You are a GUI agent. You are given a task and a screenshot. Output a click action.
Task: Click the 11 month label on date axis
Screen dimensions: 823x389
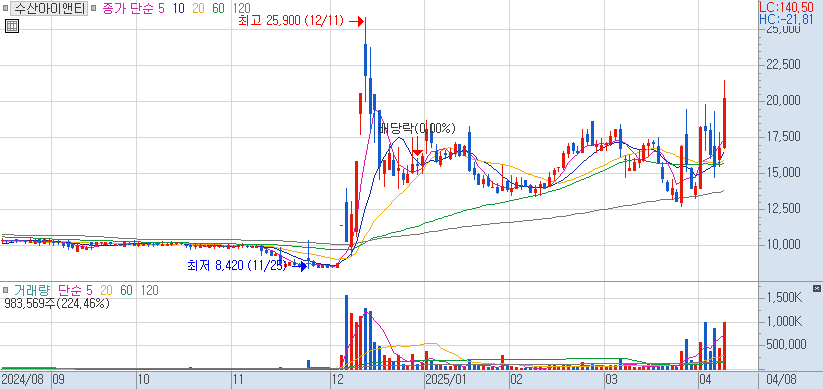coord(239,379)
